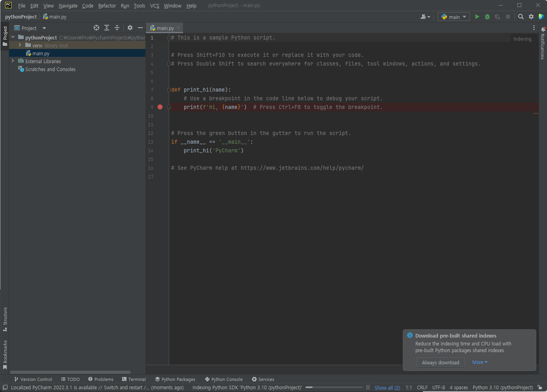Open the Bookmarks side tab
The image size is (547, 392).
[5, 354]
